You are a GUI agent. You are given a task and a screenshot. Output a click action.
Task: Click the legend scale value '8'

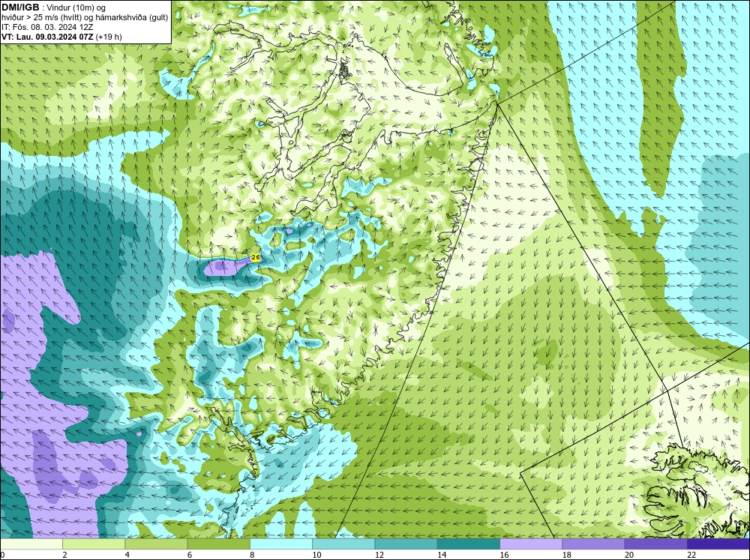[253, 555]
